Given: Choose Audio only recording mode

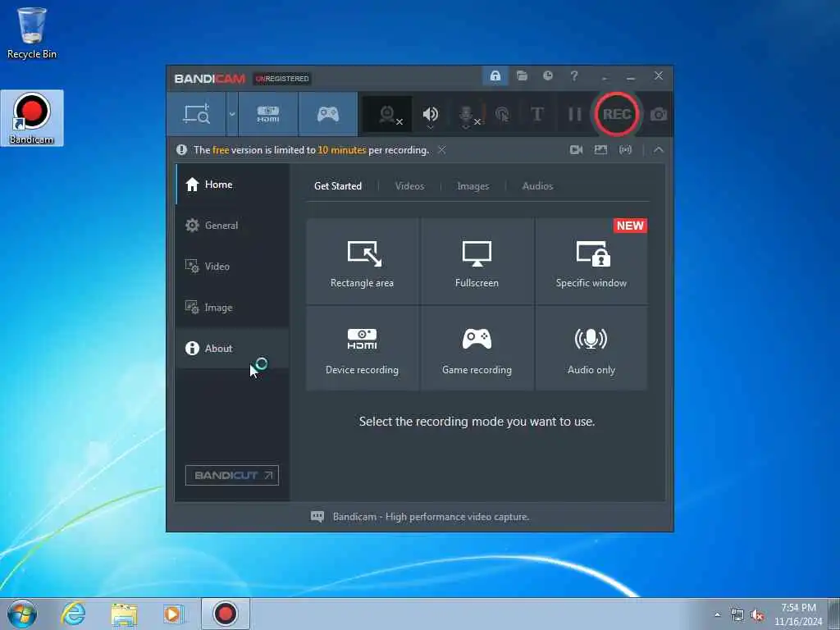Looking at the screenshot, I should (x=591, y=348).
